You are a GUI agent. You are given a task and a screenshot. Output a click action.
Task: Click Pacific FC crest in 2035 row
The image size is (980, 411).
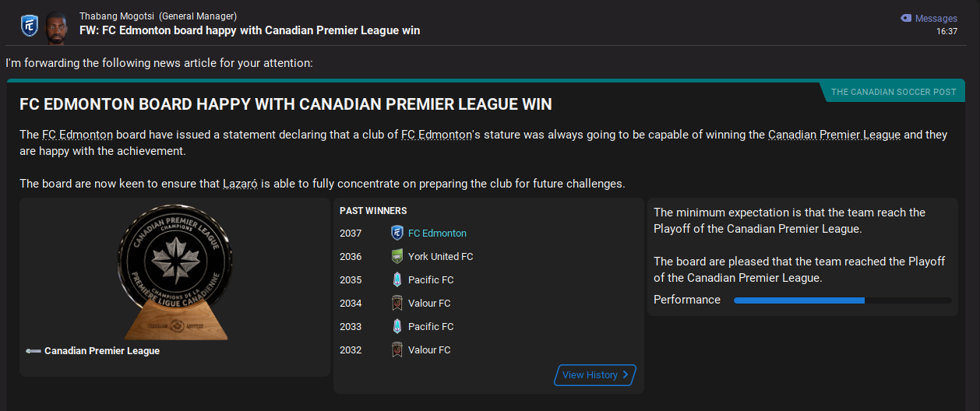(397, 279)
